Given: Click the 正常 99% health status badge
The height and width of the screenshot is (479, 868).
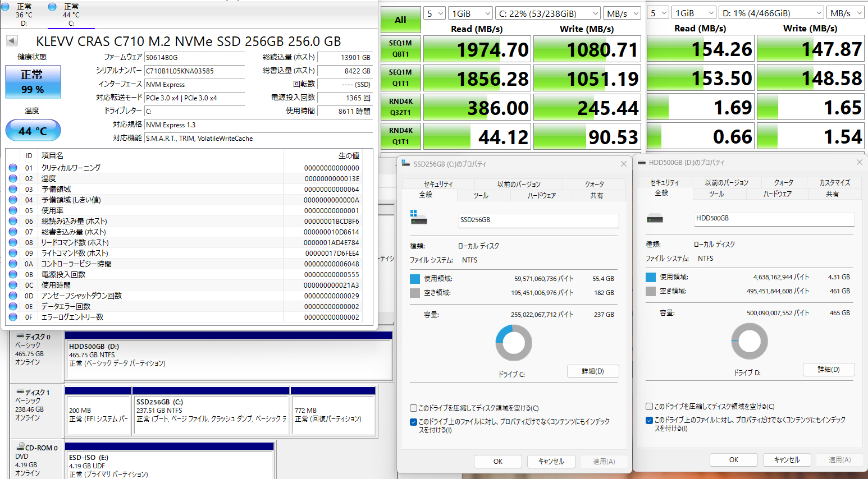Looking at the screenshot, I should [x=33, y=82].
